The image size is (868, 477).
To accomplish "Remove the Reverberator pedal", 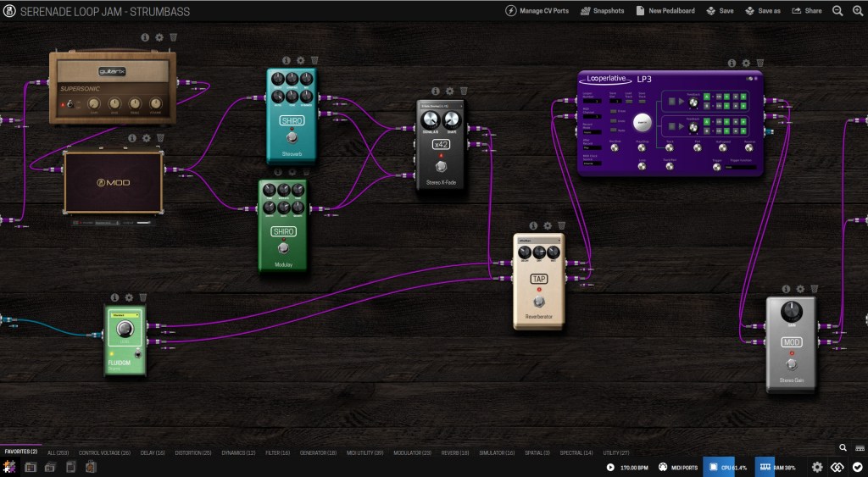I will click(561, 225).
